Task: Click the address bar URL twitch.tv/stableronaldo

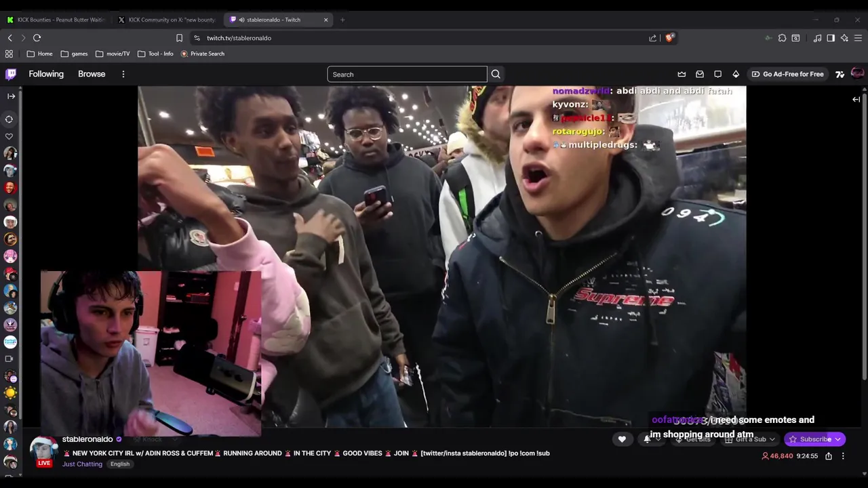Action: pyautogui.click(x=239, y=38)
